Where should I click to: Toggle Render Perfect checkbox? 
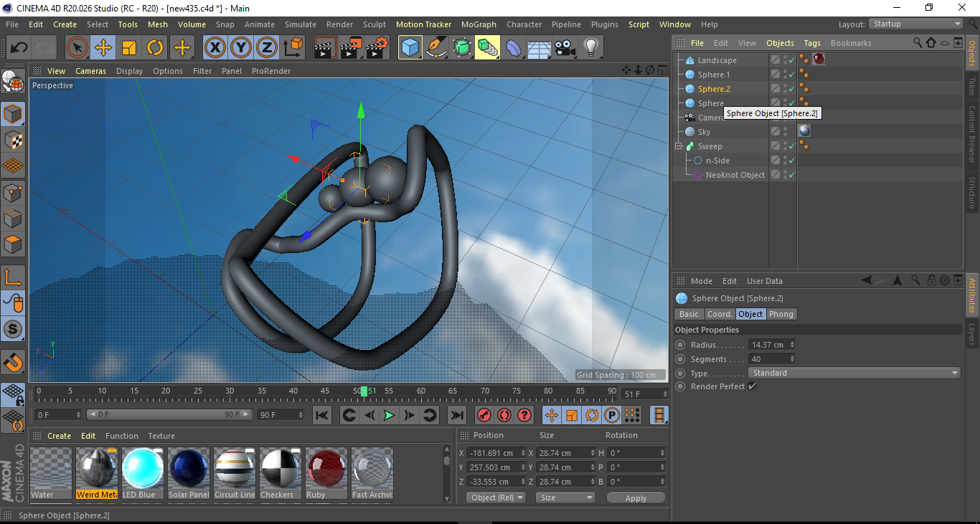point(753,386)
